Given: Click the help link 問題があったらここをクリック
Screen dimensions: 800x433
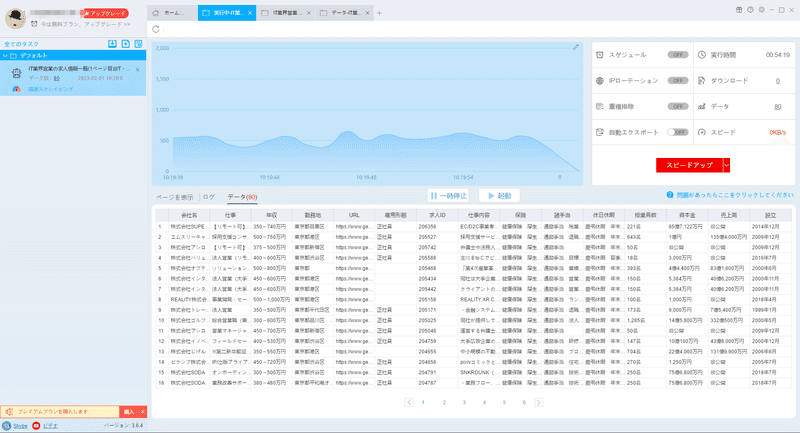Looking at the screenshot, I should tap(735, 195).
